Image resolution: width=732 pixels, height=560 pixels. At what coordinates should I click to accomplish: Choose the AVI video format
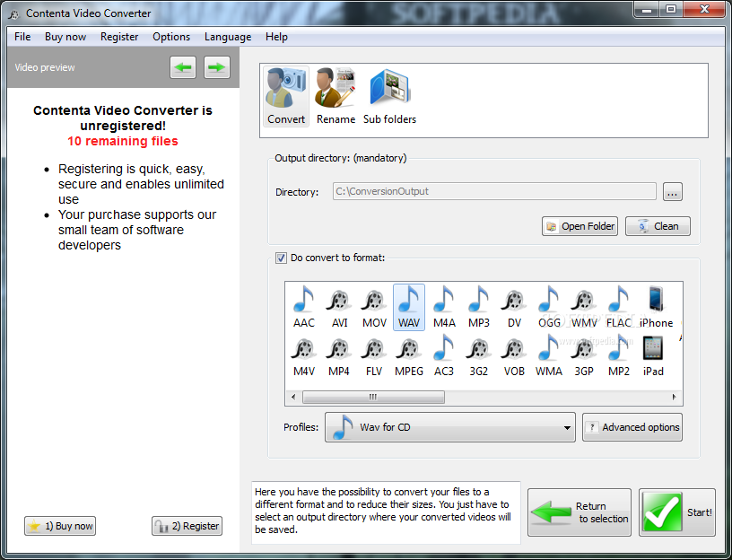[339, 307]
